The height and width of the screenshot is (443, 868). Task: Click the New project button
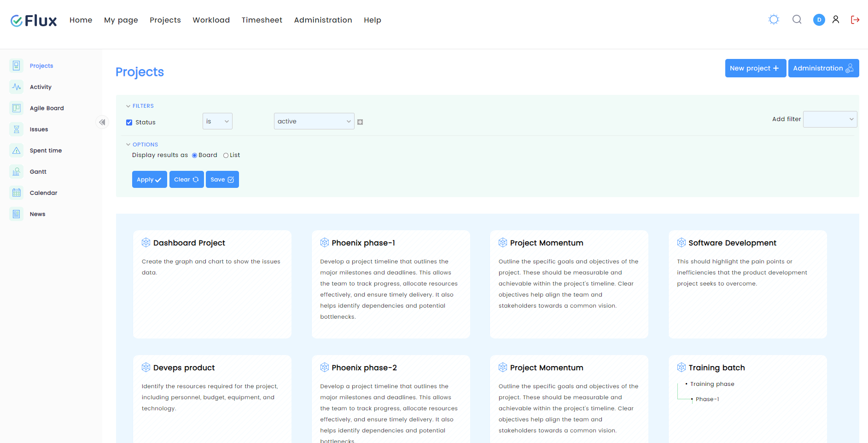point(755,68)
